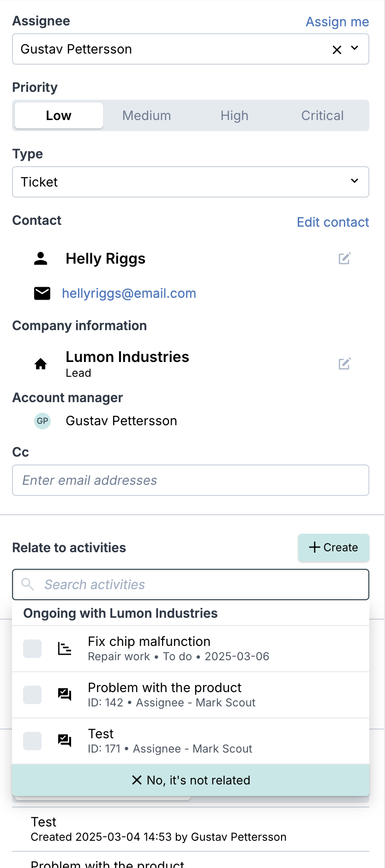
Task: Click the Create activity button
Action: click(333, 548)
